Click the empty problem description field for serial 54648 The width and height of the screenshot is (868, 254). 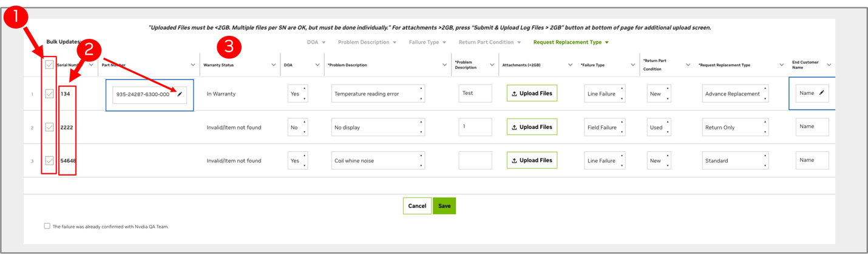pyautogui.click(x=475, y=160)
